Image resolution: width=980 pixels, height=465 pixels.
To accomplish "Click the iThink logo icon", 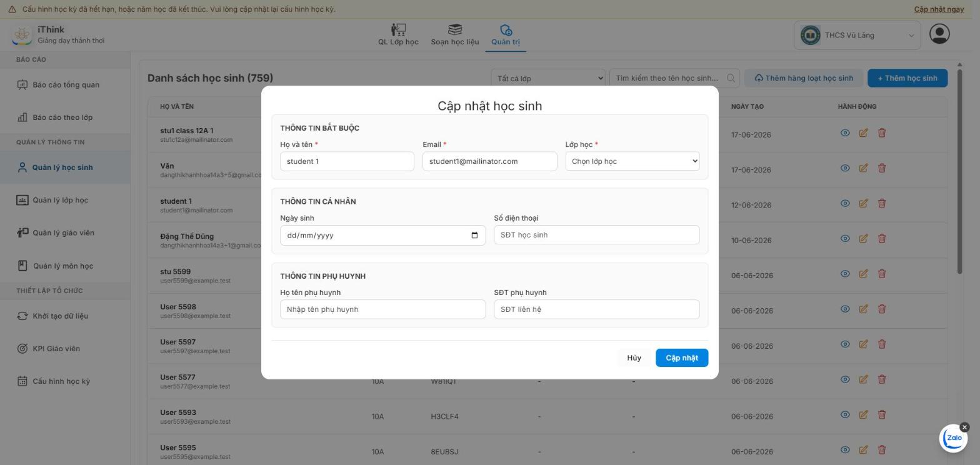I will [x=22, y=35].
